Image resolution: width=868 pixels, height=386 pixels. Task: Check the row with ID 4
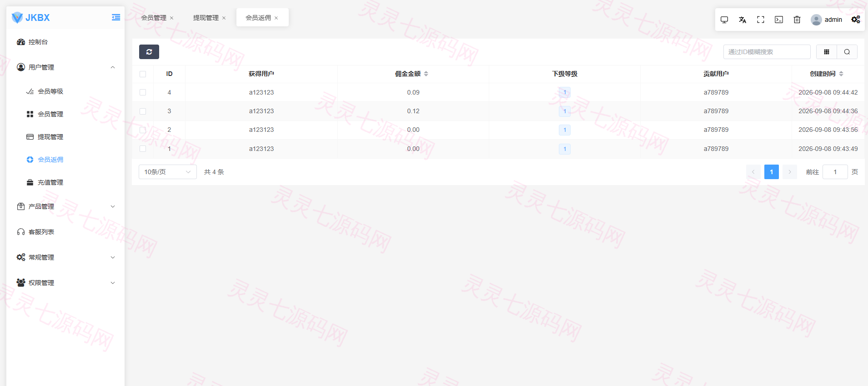click(x=143, y=92)
